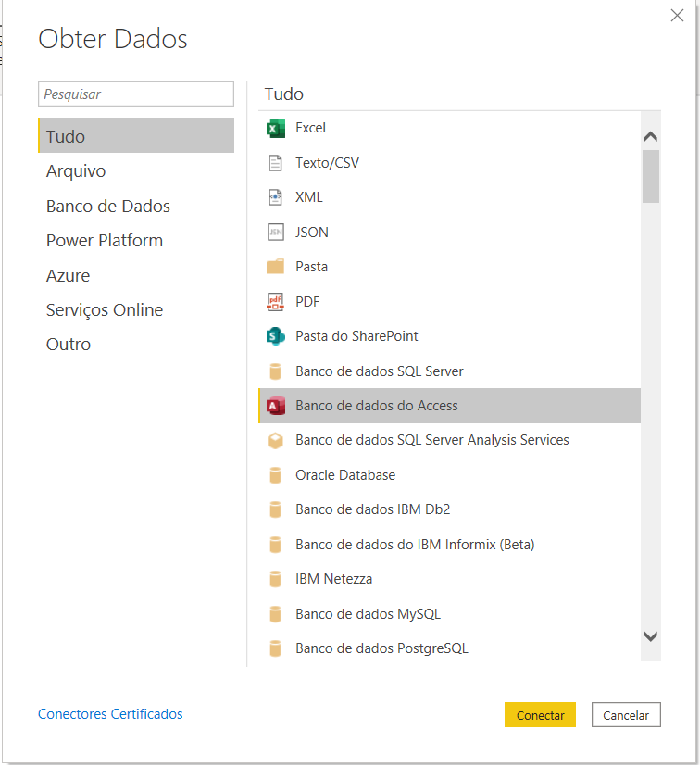700x767 pixels.
Task: Select the PDF text label
Action: tap(307, 302)
